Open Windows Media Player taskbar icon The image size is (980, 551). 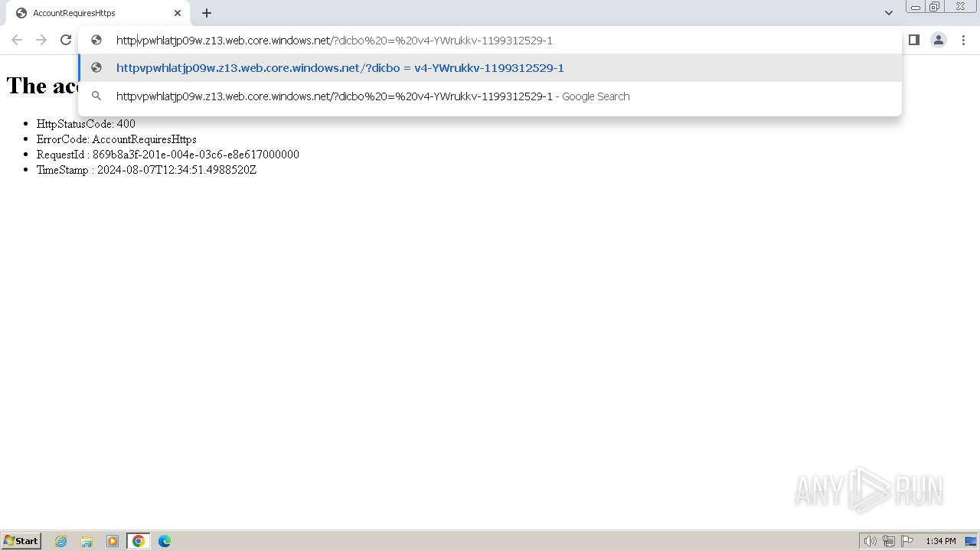click(113, 541)
